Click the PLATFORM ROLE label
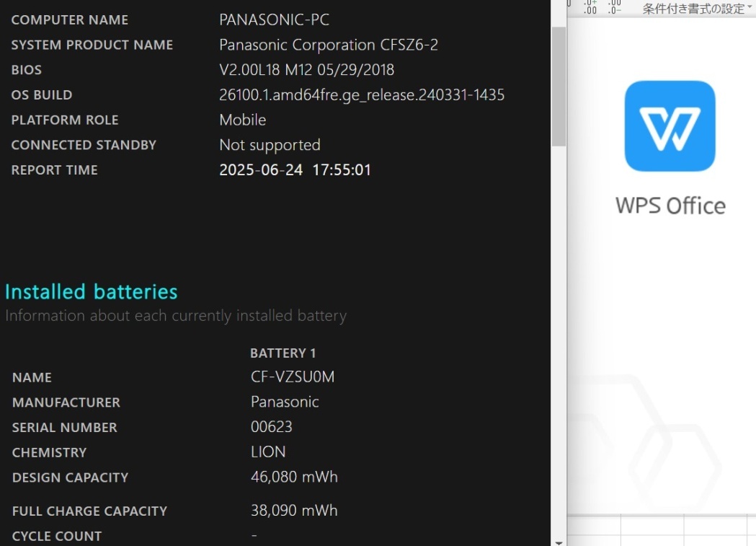Screen dimensions: 756x546 tap(65, 120)
